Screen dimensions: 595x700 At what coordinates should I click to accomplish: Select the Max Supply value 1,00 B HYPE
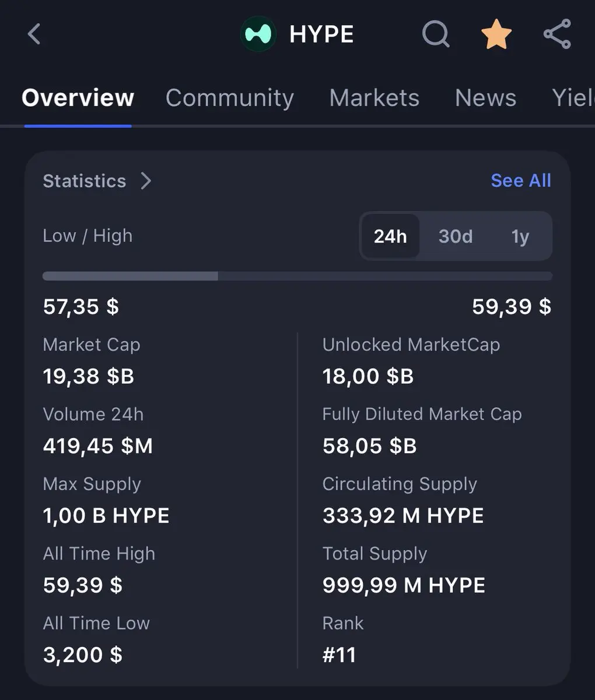pos(106,516)
